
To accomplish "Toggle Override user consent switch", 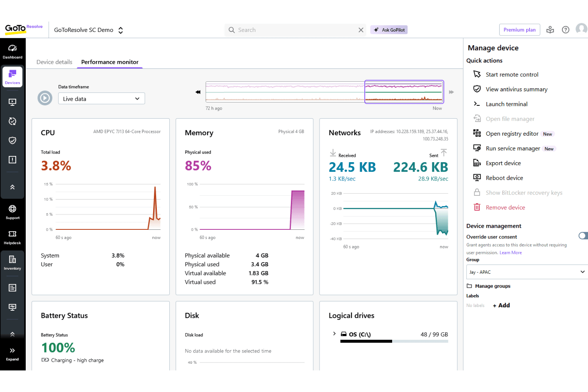I will [583, 236].
